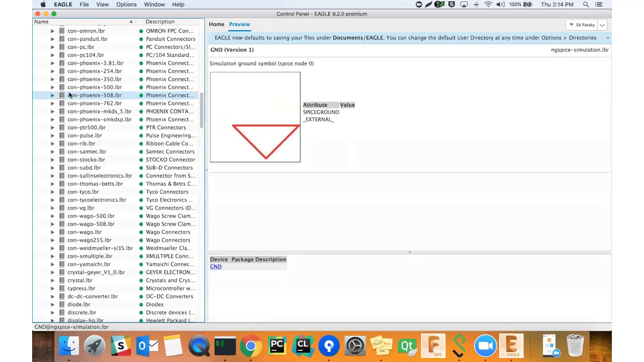Image resolution: width=644 pixels, height=362 pixels.
Task: Open the Options menu
Action: pyautogui.click(x=126, y=5)
